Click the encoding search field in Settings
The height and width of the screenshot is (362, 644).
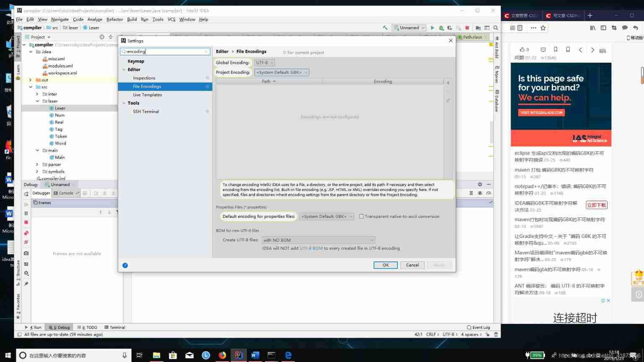click(x=165, y=52)
